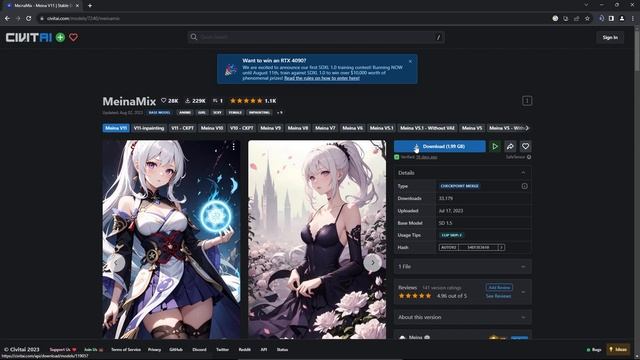Select the V11 - CKPT version tab

(182, 128)
